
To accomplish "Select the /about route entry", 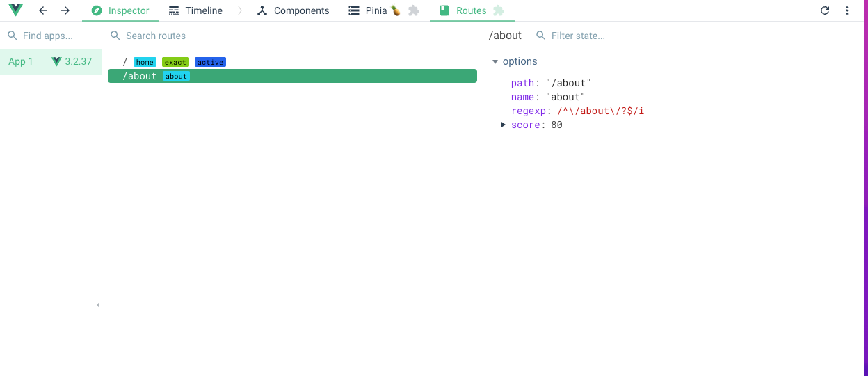I will coord(292,76).
